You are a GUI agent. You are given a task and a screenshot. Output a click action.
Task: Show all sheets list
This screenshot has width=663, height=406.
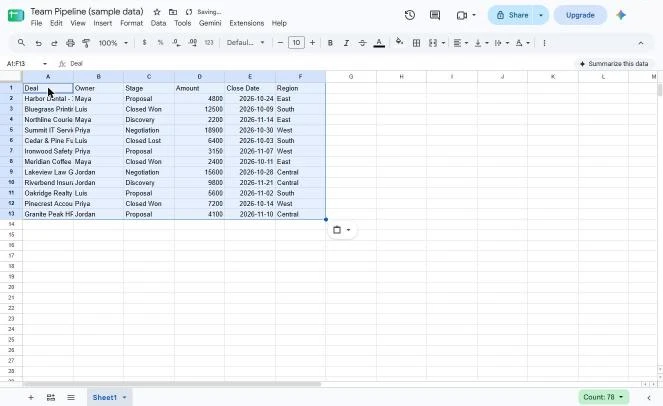pos(71,398)
